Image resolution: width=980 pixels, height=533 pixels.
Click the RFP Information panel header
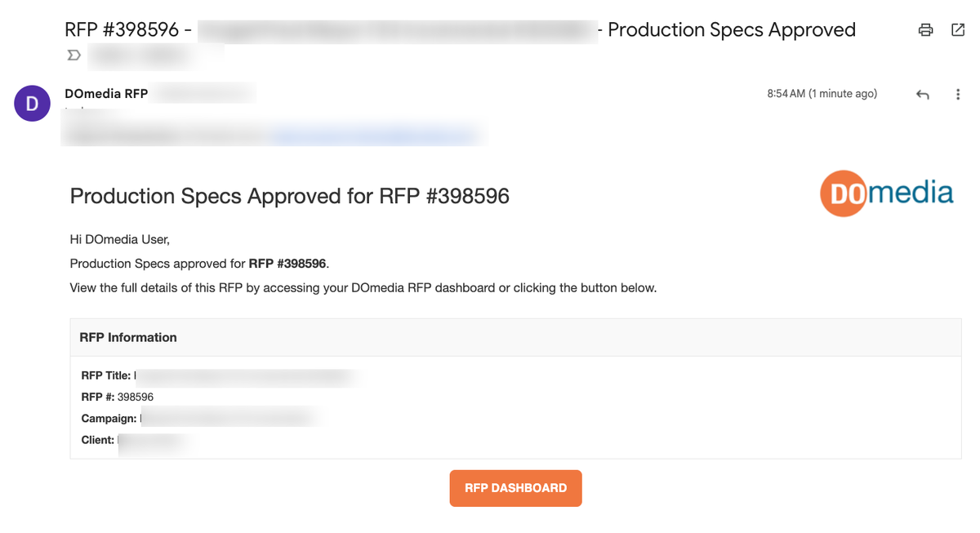click(128, 337)
